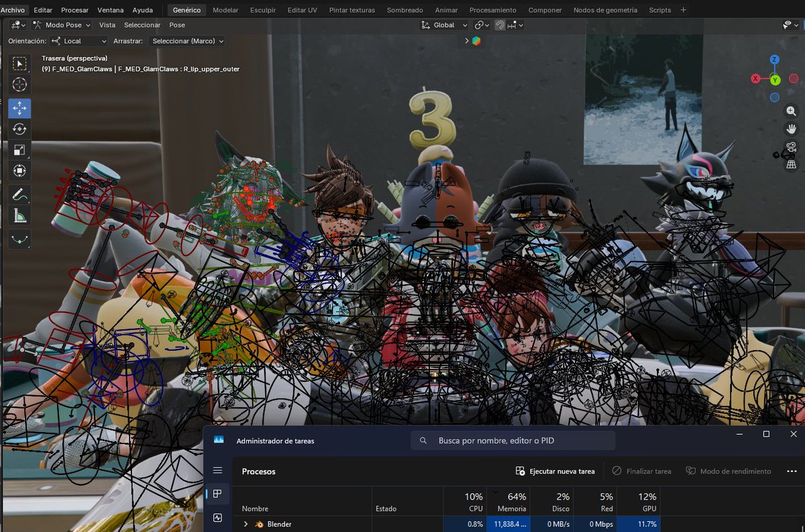
Task: Select the Transform tool
Action: point(19,170)
